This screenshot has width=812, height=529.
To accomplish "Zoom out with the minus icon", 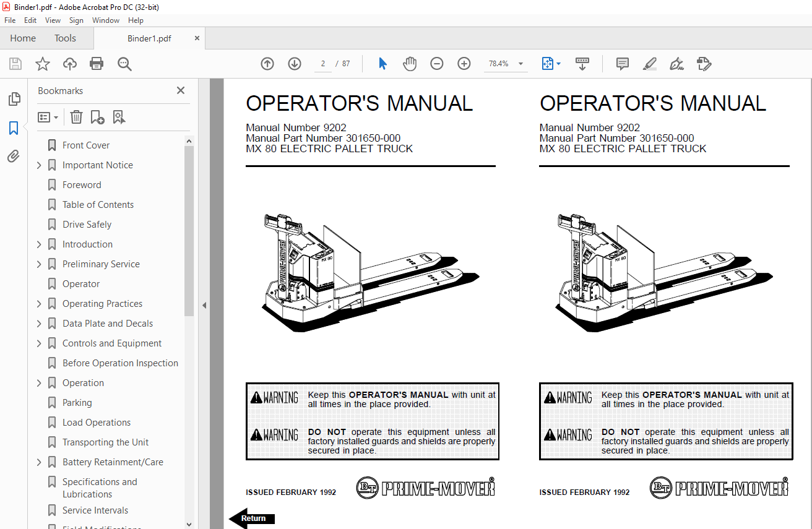I will [x=437, y=64].
